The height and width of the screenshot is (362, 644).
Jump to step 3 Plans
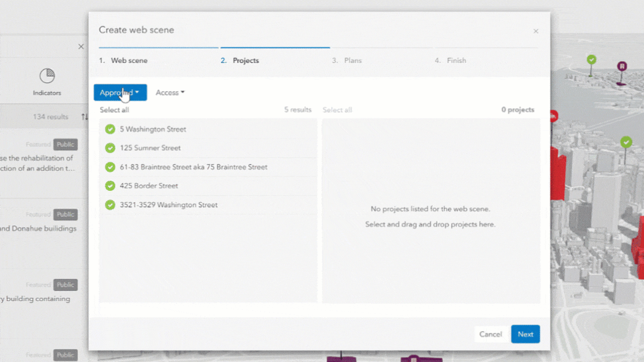347,60
